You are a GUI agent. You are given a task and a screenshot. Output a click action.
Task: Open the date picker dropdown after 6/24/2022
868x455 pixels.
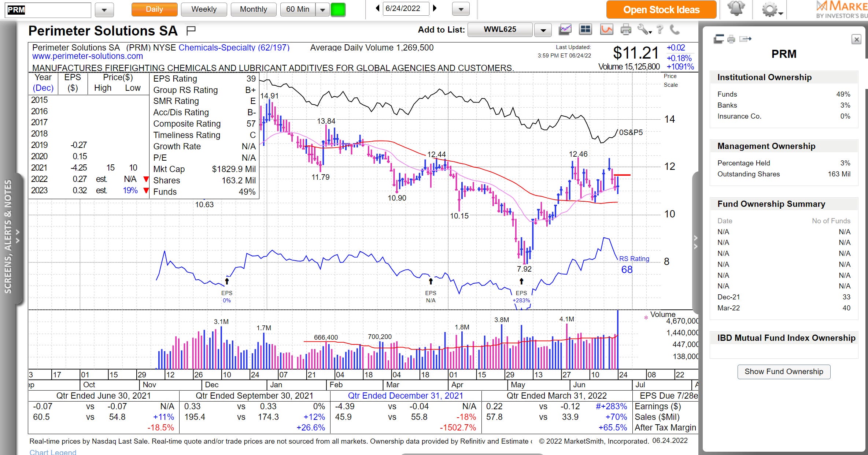click(x=461, y=9)
